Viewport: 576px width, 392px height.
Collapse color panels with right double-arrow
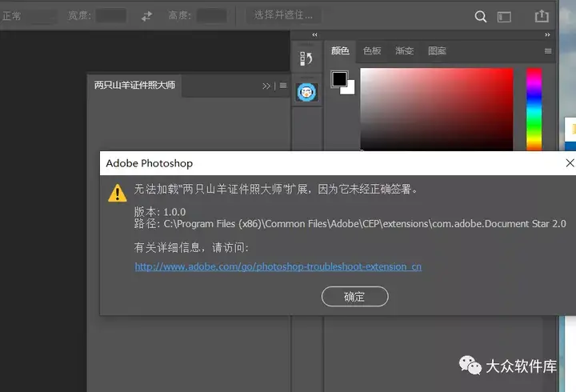pyautogui.click(x=547, y=34)
